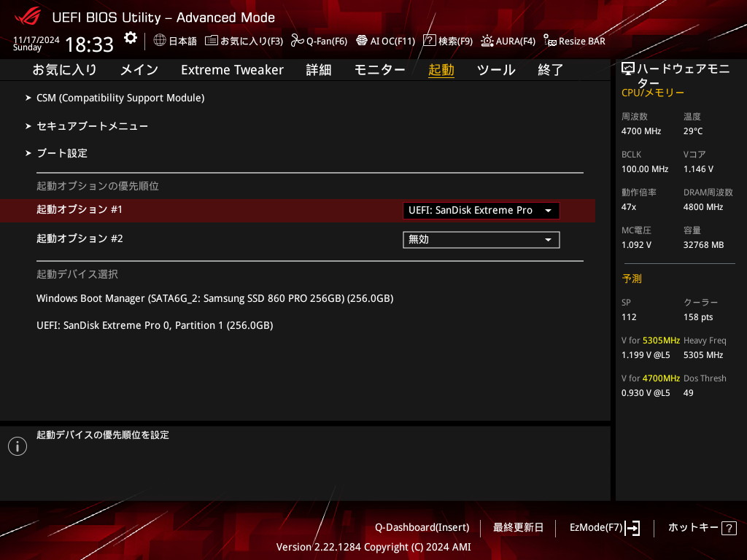Select the 起動オプション #1 row label
Screen dimensions: 747x560
[80, 209]
